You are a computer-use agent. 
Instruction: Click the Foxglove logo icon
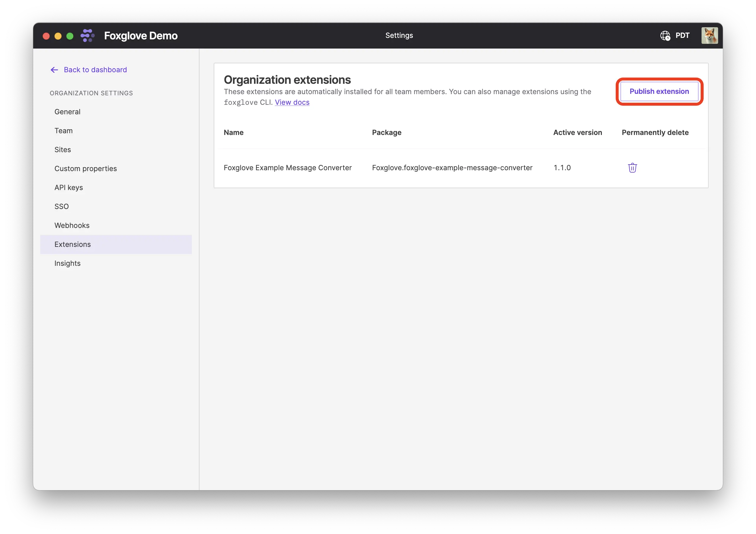pos(87,35)
